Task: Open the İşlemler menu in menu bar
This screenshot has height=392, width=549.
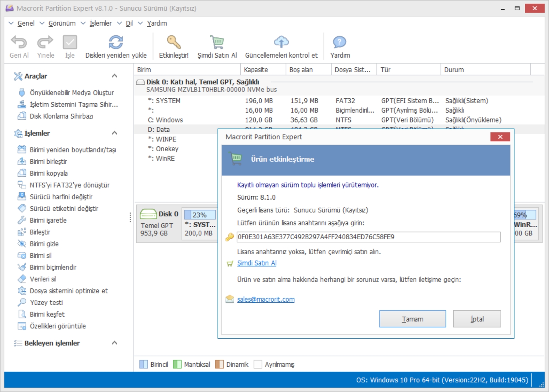Action: click(x=100, y=23)
